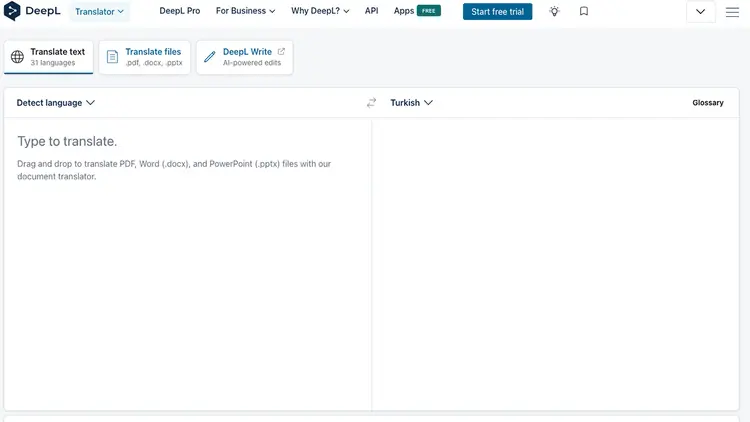Expand the Why DeepL? menu
This screenshot has height=422, width=750.
[x=320, y=11]
